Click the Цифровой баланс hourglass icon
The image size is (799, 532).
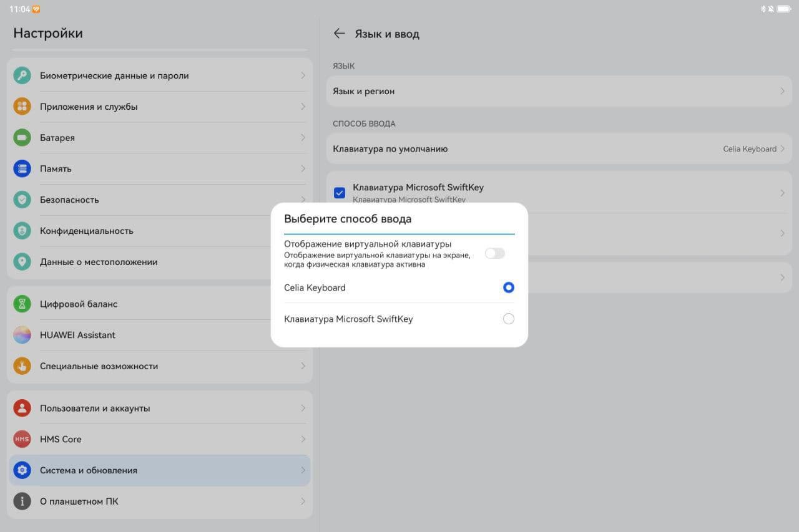(22, 304)
